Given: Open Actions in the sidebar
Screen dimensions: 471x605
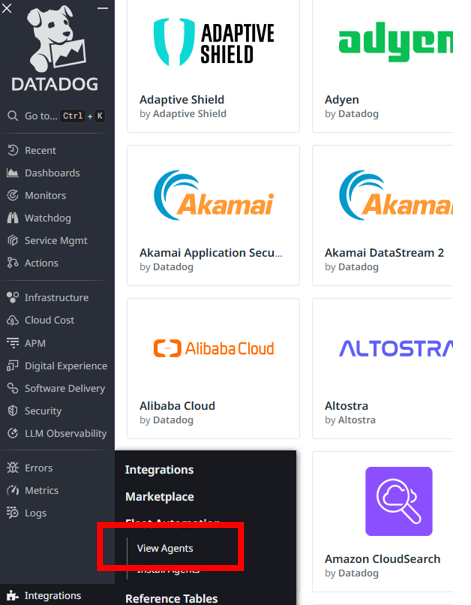Looking at the screenshot, I should (x=41, y=263).
